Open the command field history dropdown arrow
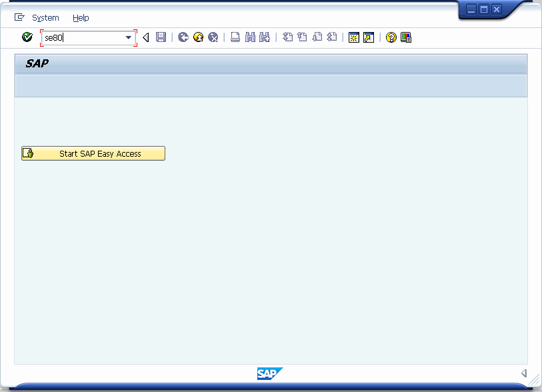 coord(129,37)
